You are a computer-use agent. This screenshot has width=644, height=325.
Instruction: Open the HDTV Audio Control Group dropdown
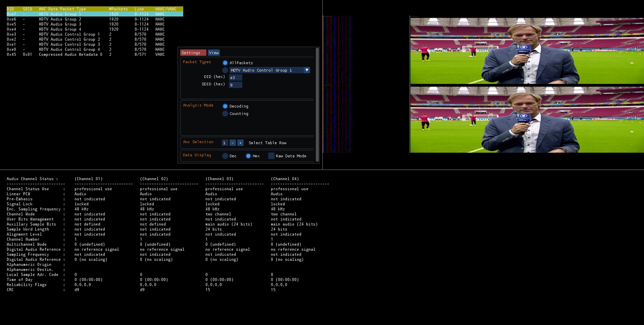coord(266,70)
